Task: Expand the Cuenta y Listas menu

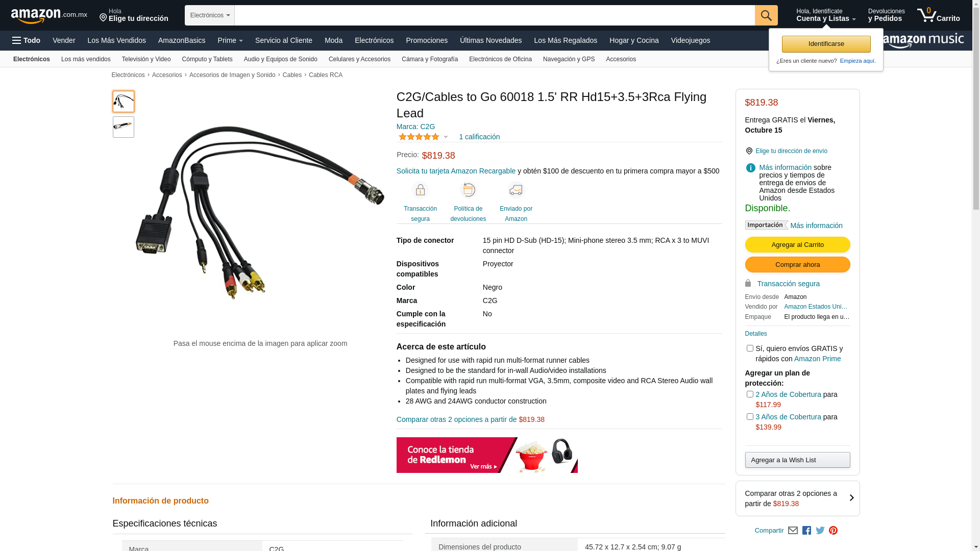Action: click(x=826, y=15)
